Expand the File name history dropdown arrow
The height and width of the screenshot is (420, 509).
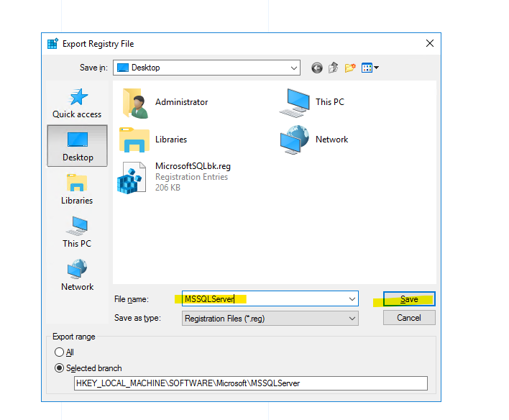pos(352,299)
